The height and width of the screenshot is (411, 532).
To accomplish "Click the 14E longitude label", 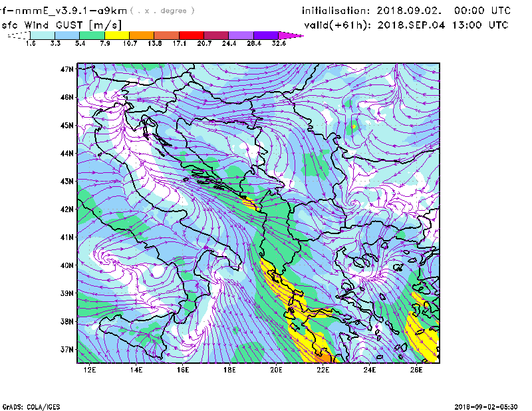I will click(x=136, y=370).
